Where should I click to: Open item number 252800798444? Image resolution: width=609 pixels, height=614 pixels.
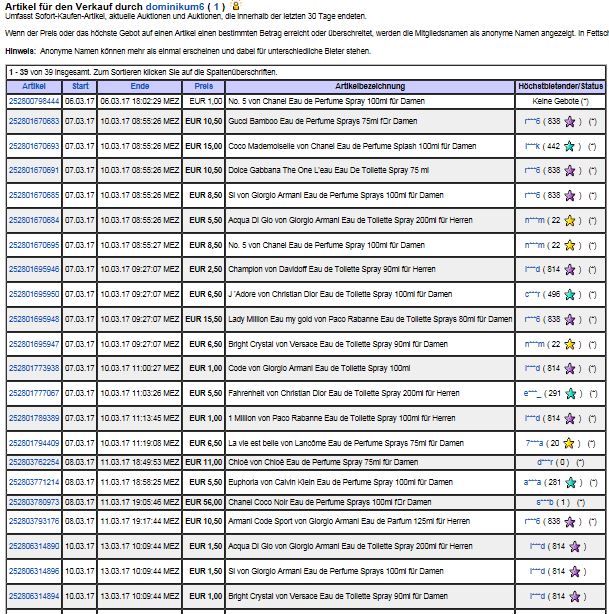(34, 101)
